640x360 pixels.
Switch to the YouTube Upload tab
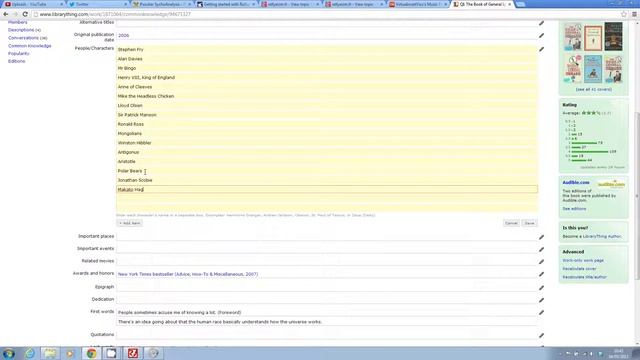33,4
